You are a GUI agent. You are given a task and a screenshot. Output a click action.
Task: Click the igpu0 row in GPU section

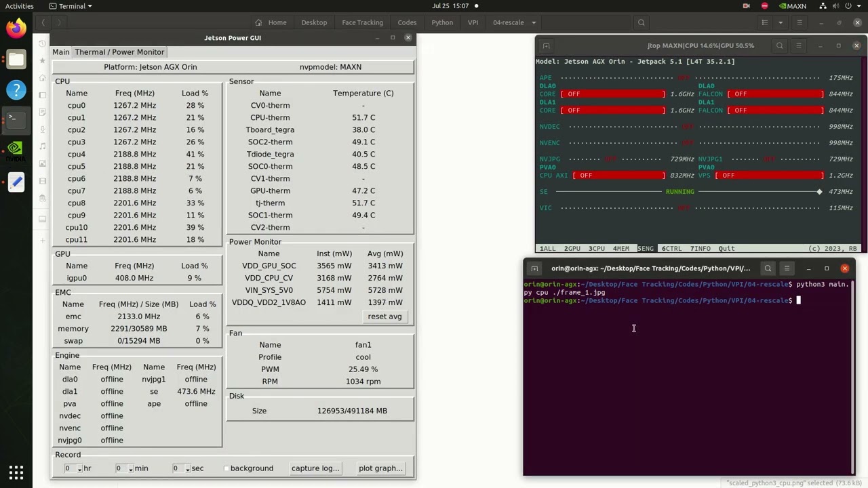tap(138, 278)
